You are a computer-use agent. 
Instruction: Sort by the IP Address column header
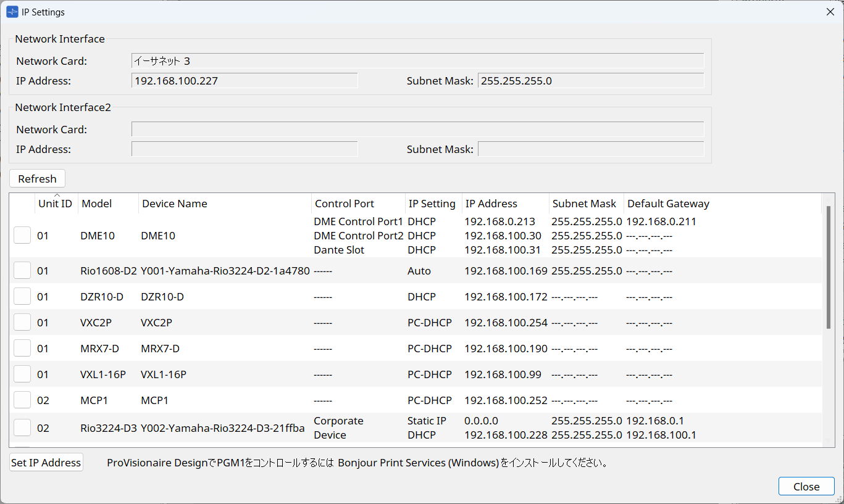(x=491, y=204)
